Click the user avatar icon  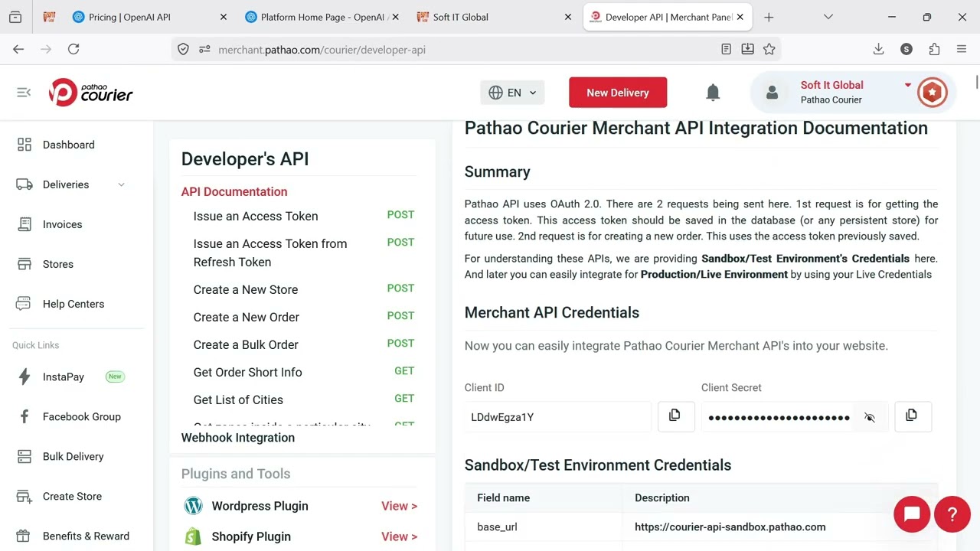click(x=772, y=93)
